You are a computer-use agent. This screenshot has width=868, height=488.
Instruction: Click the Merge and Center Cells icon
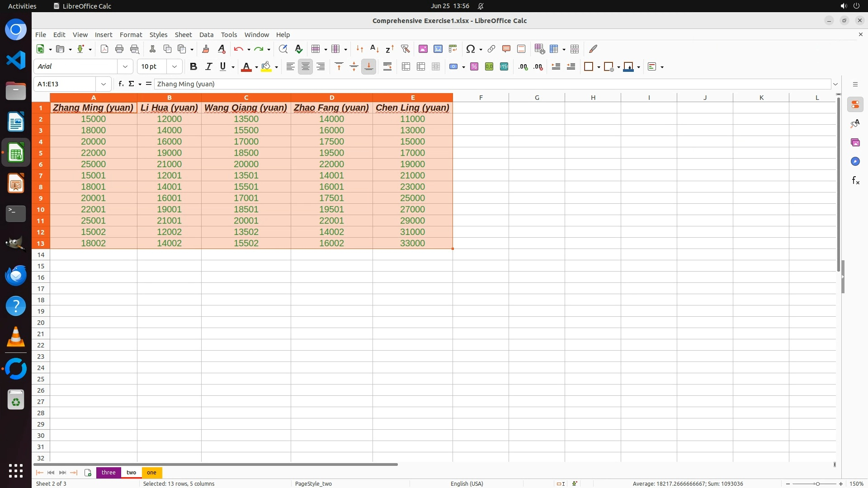pos(406,67)
